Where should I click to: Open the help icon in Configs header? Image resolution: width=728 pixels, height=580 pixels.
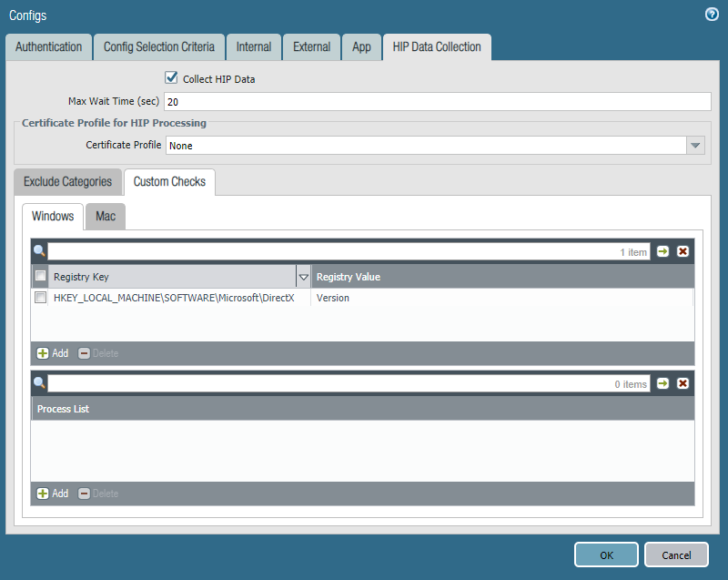coord(712,15)
